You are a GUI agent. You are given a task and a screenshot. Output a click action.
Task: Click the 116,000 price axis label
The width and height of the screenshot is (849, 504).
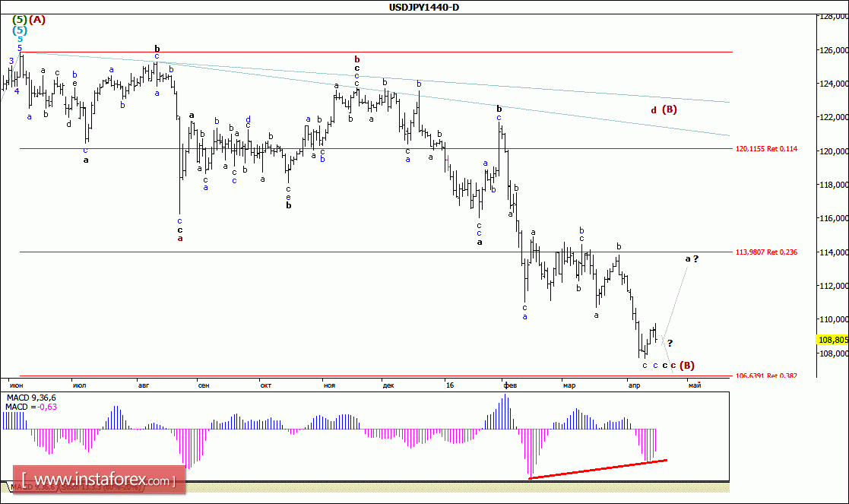[835, 219]
